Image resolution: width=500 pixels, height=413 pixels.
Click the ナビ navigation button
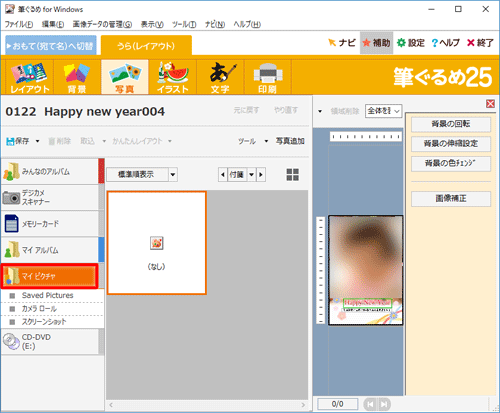tap(342, 43)
